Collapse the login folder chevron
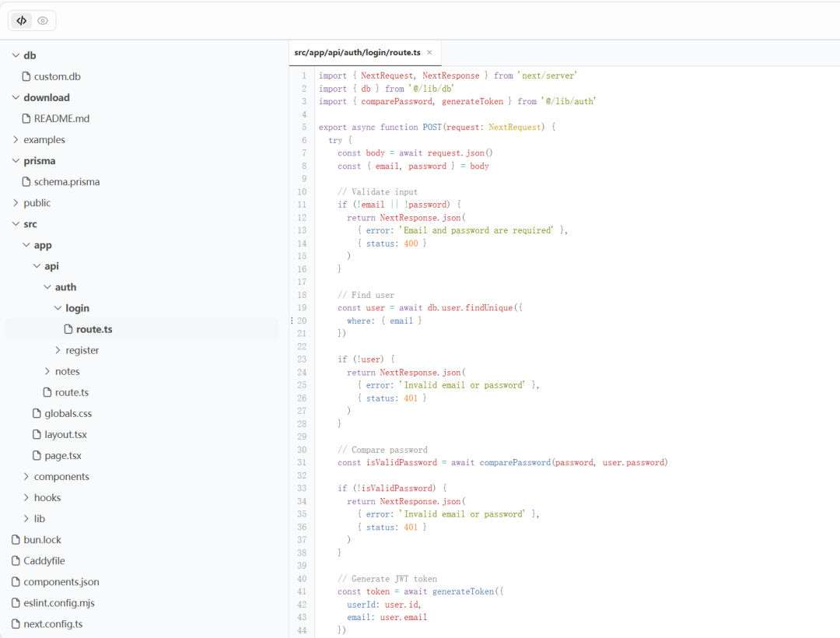 58,308
